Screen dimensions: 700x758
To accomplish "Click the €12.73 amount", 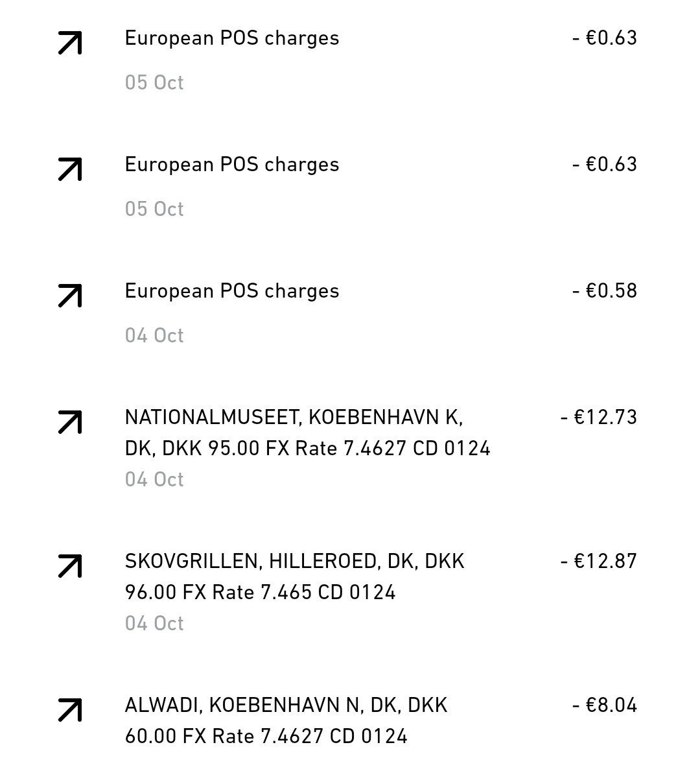I will tap(598, 417).
